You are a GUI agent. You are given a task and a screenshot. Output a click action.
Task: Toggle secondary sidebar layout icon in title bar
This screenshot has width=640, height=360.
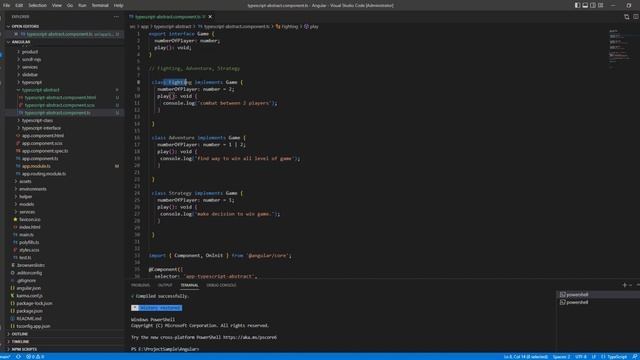pyautogui.click(x=593, y=5)
